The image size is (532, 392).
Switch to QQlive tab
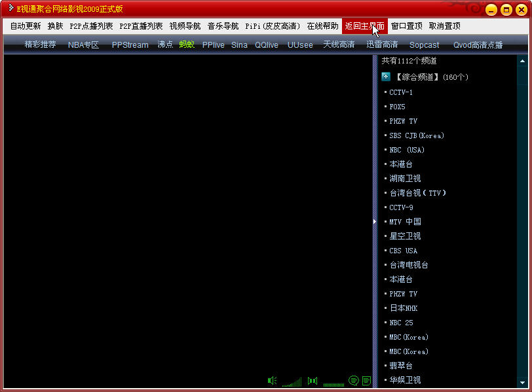click(267, 45)
